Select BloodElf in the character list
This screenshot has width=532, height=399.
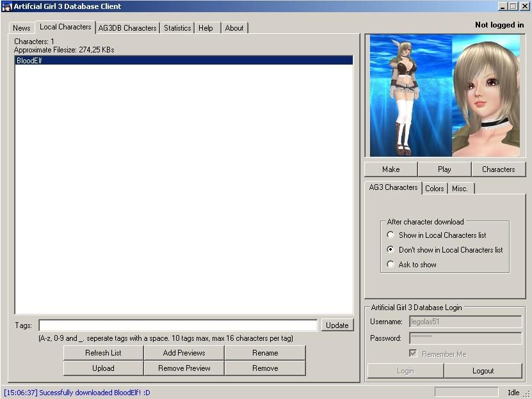pos(184,61)
